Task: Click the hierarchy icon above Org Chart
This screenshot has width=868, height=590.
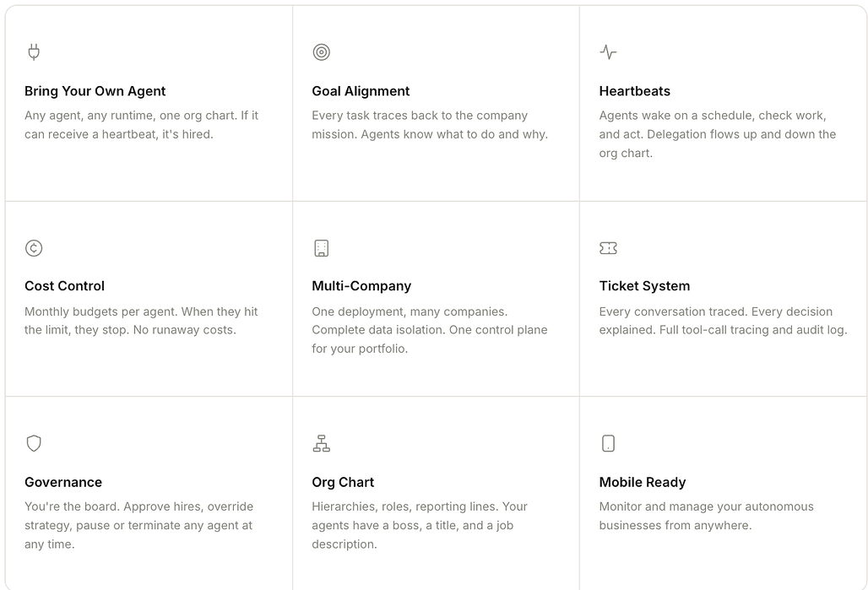Action: [321, 443]
